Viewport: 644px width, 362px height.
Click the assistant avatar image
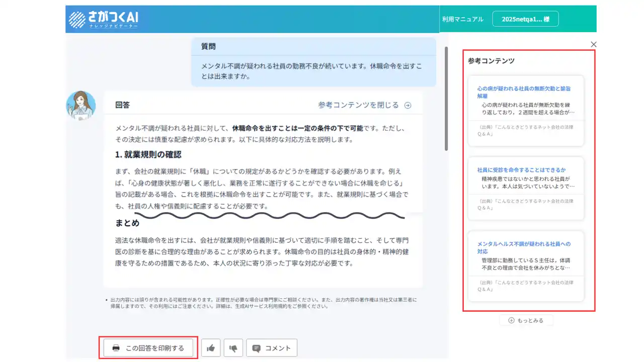point(80,106)
